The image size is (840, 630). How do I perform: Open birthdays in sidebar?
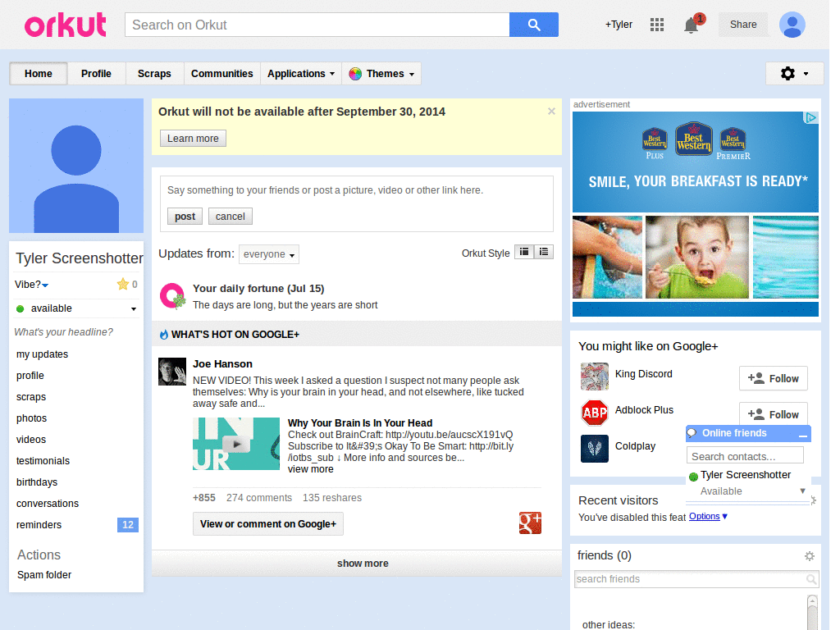point(37,482)
